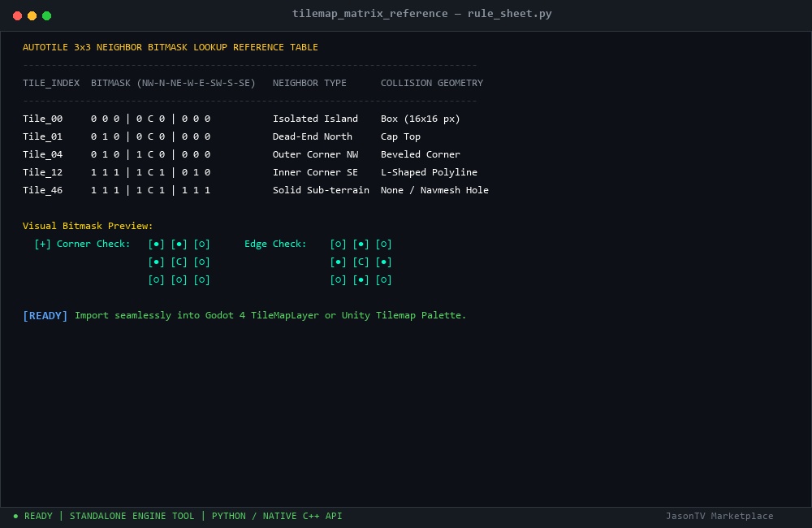
Task: Click the yellow minimize window button
Action: pyautogui.click(x=32, y=15)
